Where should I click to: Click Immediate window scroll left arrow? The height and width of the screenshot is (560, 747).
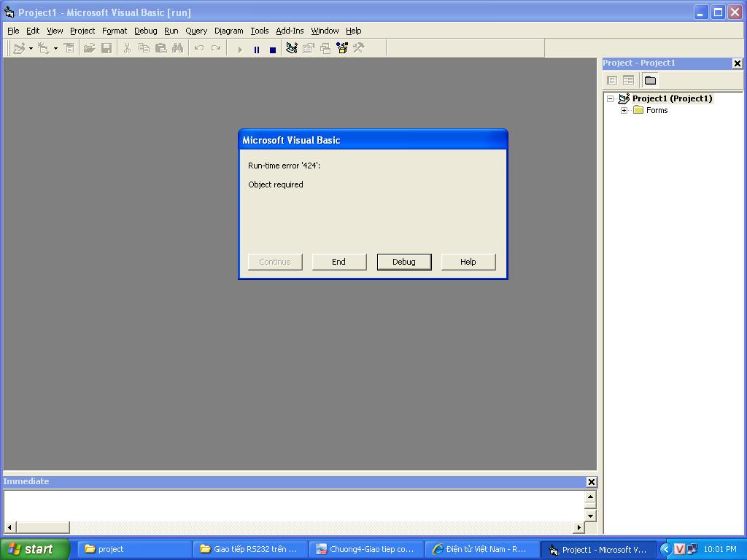(x=9, y=527)
